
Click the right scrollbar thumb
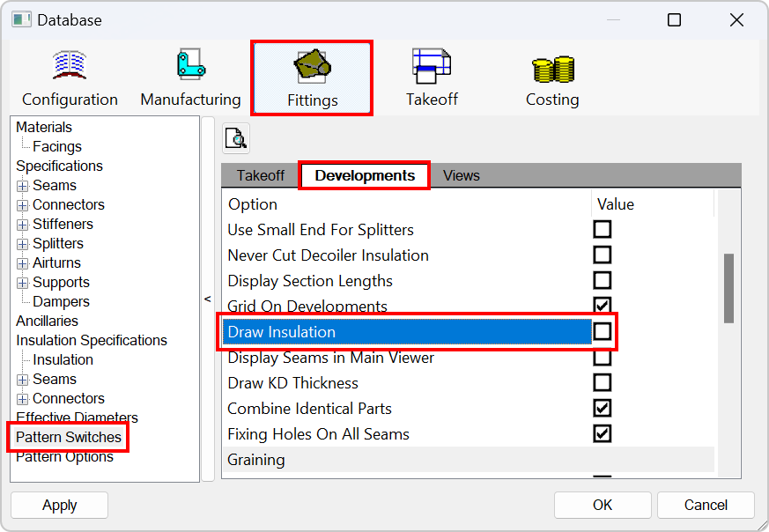point(729,288)
